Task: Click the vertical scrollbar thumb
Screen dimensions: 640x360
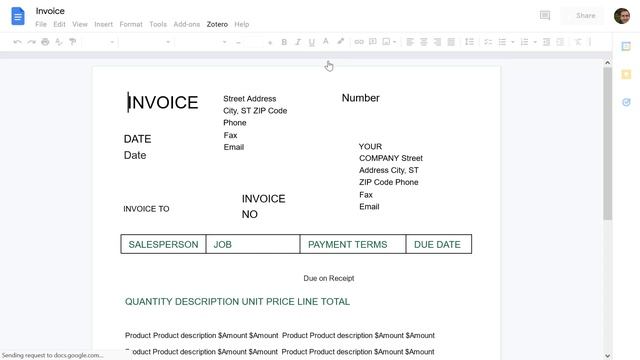Action: (607, 143)
